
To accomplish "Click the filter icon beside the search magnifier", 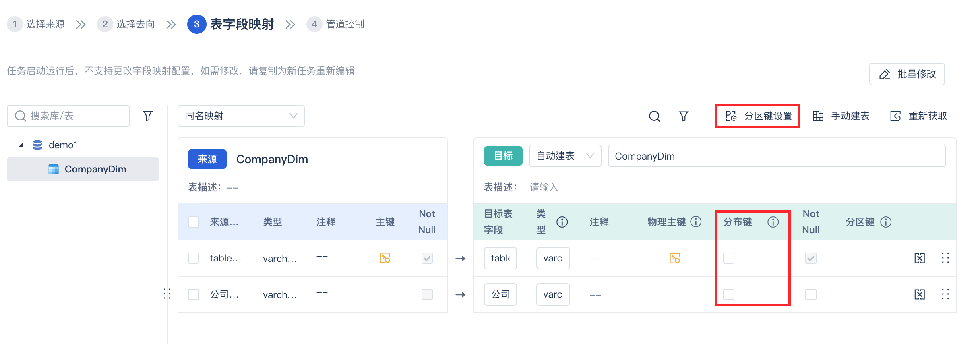I will pyautogui.click(x=683, y=116).
